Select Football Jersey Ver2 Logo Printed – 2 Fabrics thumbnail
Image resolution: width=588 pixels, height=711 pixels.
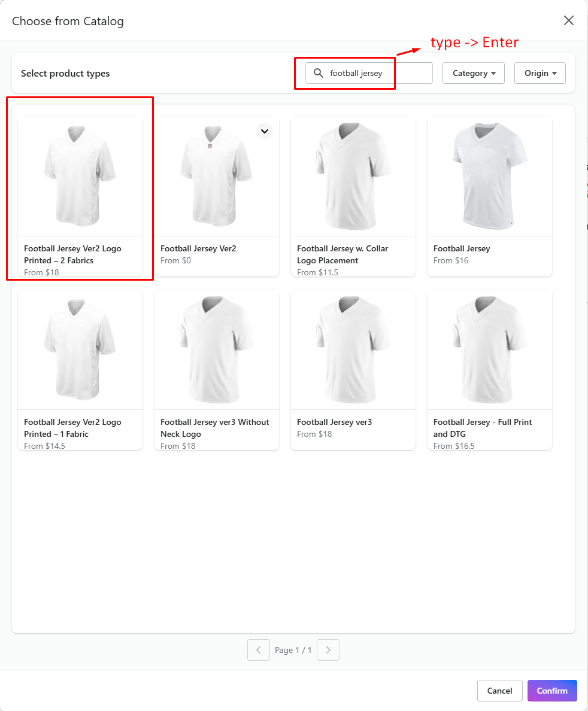[x=80, y=177]
